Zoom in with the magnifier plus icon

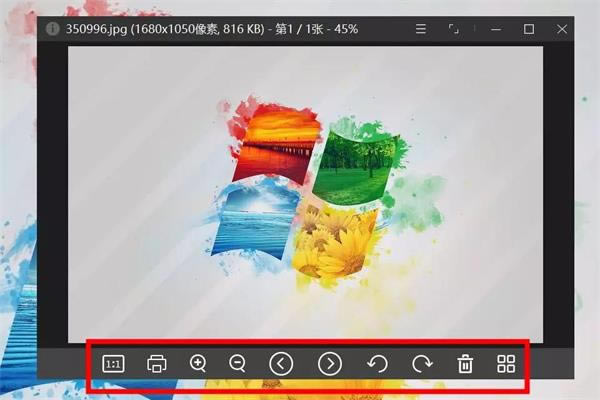(x=198, y=363)
